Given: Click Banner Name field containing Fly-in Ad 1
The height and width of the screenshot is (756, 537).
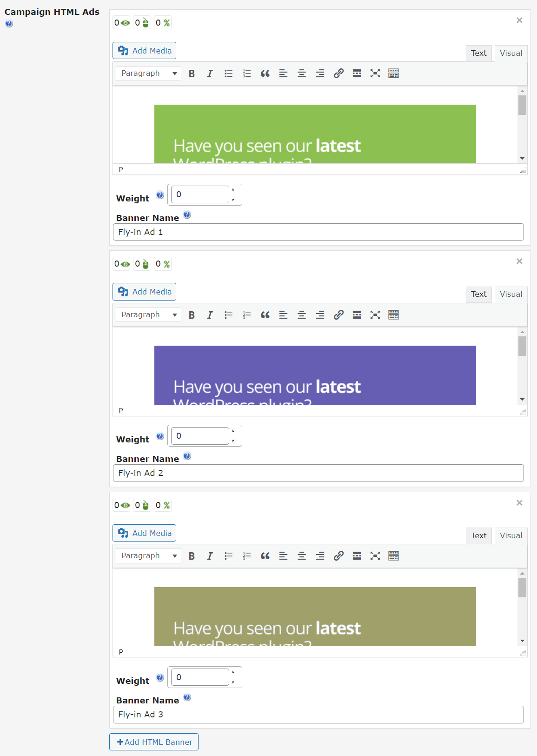Looking at the screenshot, I should [318, 232].
